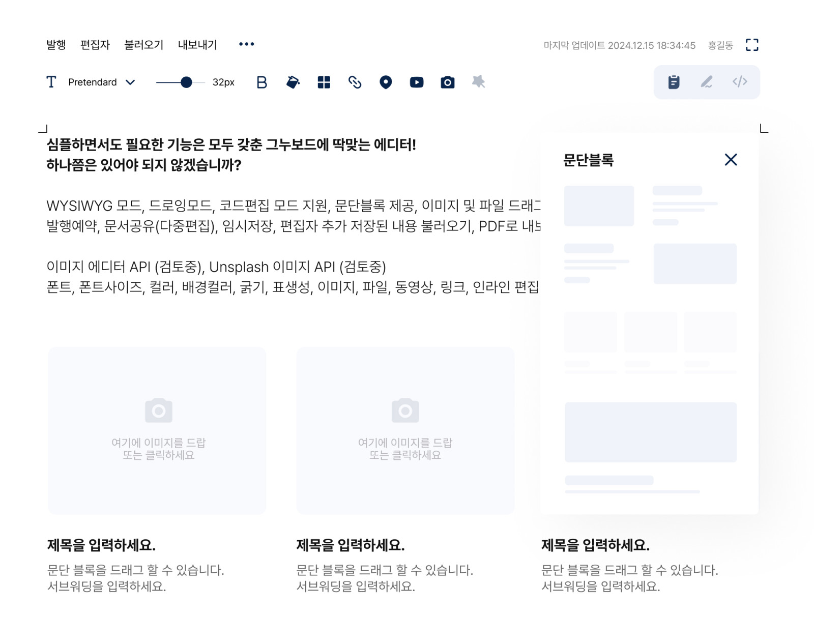Screen dimensions: 814x644
Task: Click the font size slider handle
Action: (x=186, y=82)
